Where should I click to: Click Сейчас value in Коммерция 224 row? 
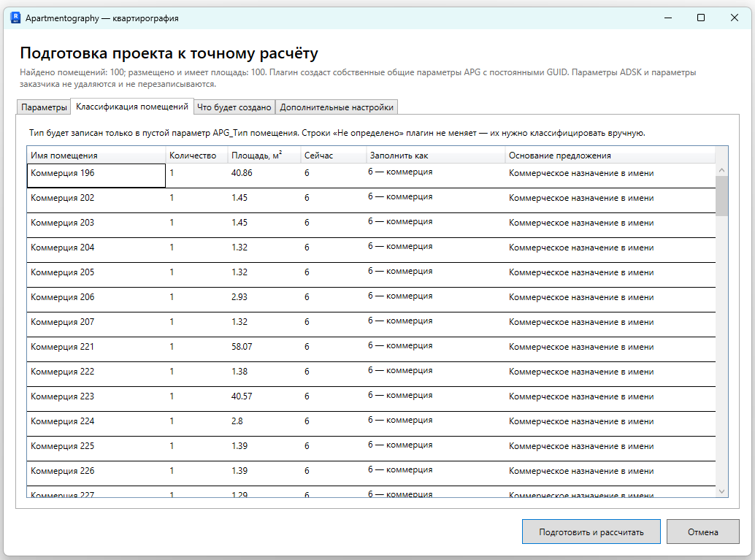click(307, 421)
